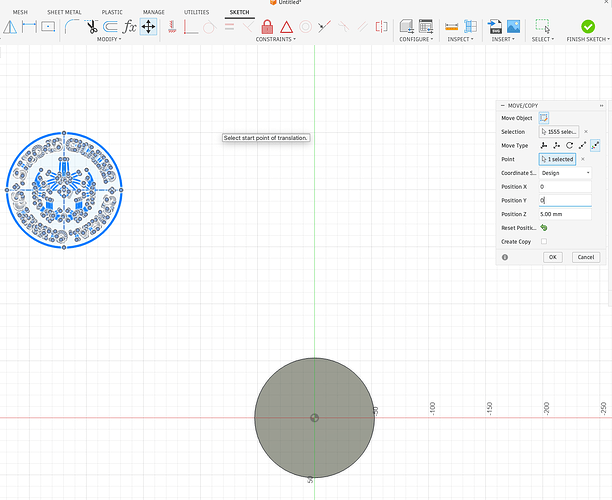Choose Rotate move type
The height and width of the screenshot is (500, 612).
coord(569,146)
